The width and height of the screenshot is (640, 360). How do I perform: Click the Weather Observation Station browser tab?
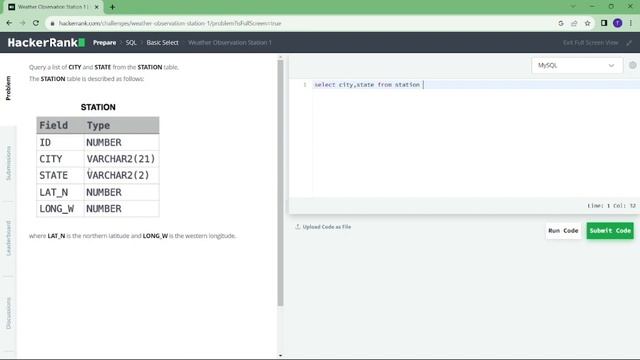tap(54, 7)
